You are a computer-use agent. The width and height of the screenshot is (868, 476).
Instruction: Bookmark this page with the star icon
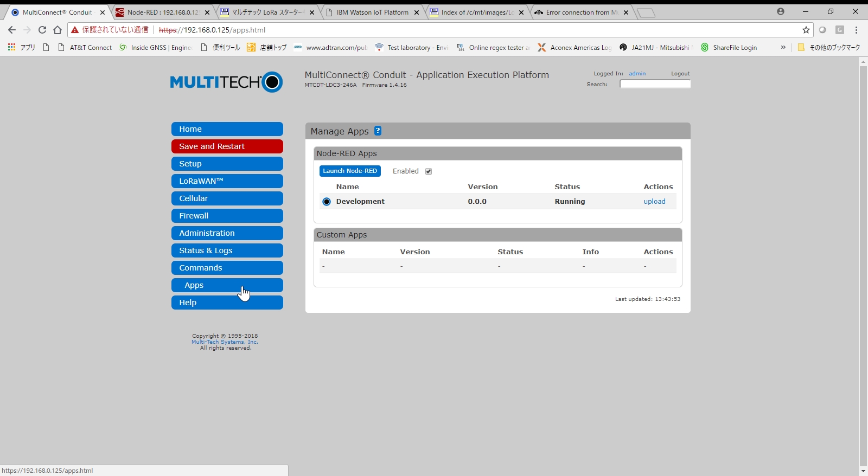click(806, 30)
